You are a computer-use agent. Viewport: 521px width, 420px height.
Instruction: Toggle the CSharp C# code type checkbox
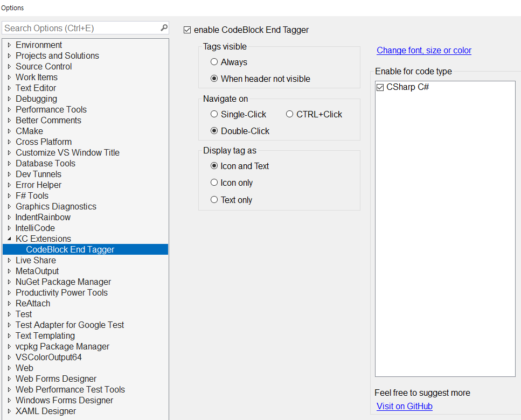coord(380,87)
